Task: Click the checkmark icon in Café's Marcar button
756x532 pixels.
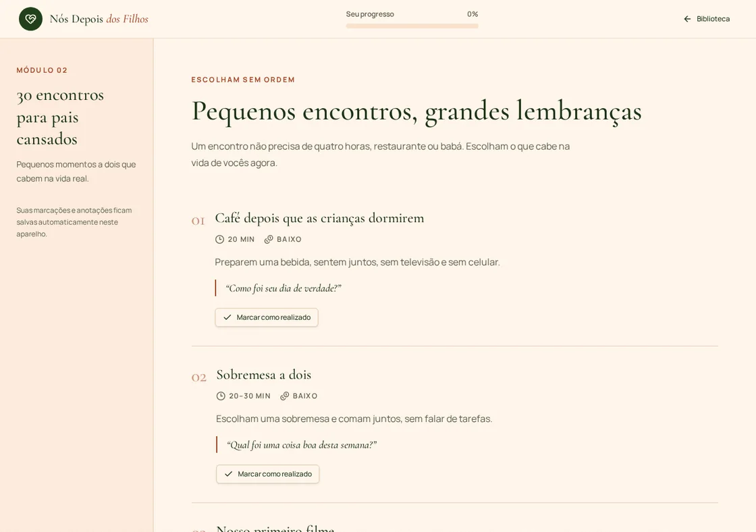Action: 227,317
